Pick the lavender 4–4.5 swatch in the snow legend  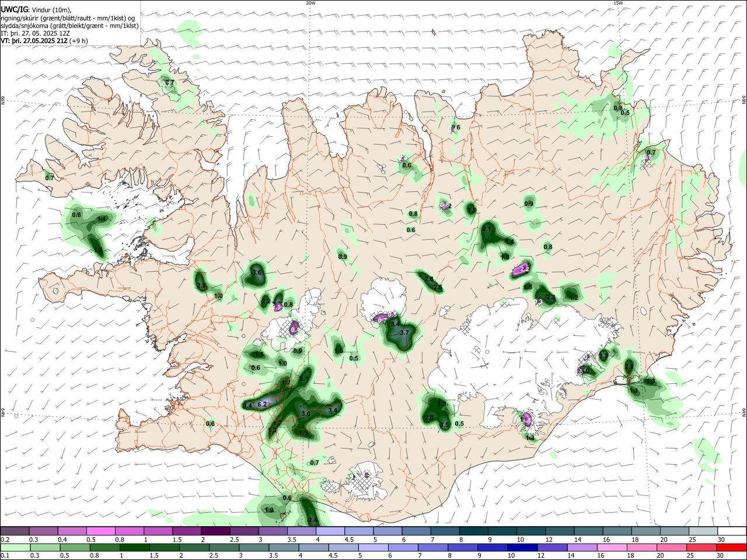click(x=331, y=531)
